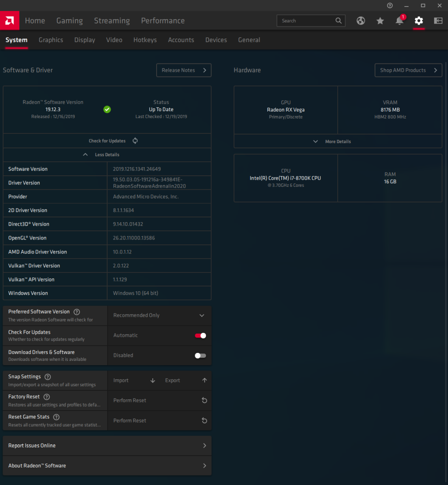Perform Reset for Factory Reset
This screenshot has height=485, width=448.
159,401
